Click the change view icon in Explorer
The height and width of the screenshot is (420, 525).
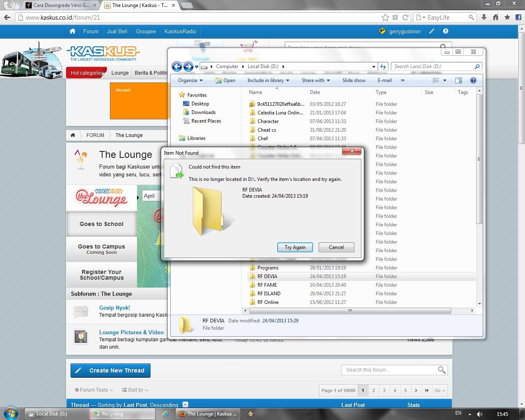pos(436,80)
